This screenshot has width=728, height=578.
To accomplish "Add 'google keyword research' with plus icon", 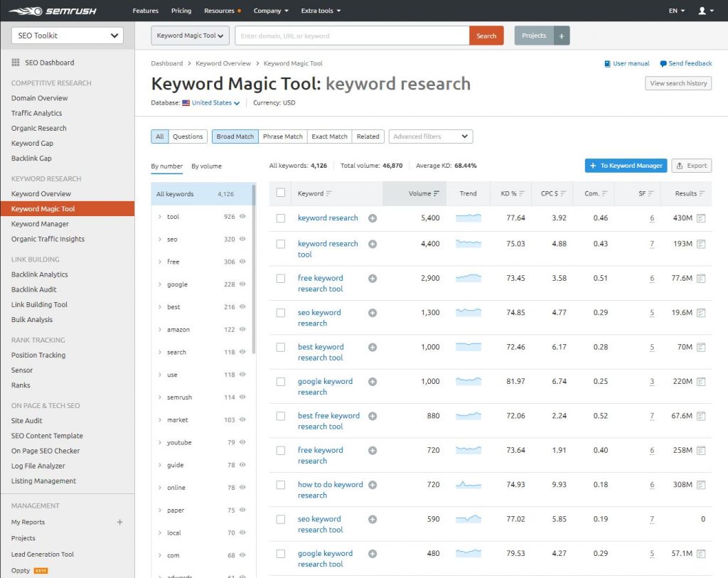I will coord(373,382).
